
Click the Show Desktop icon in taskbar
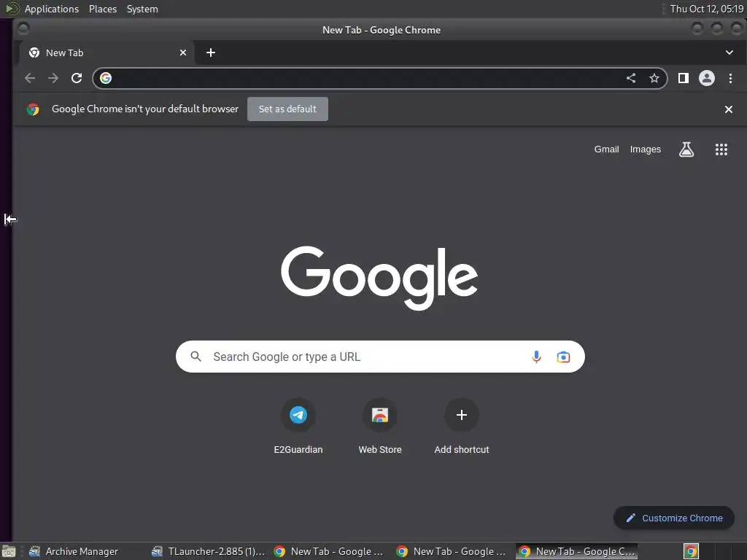point(9,551)
